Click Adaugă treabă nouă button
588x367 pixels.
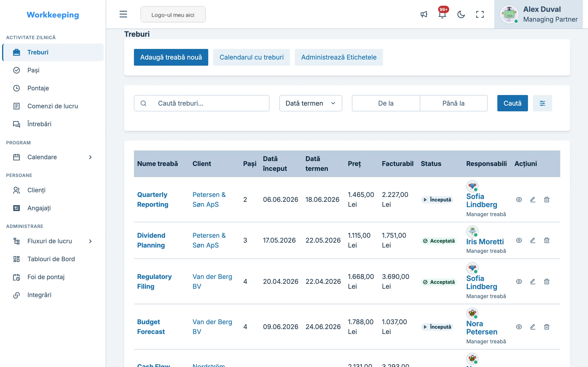171,57
